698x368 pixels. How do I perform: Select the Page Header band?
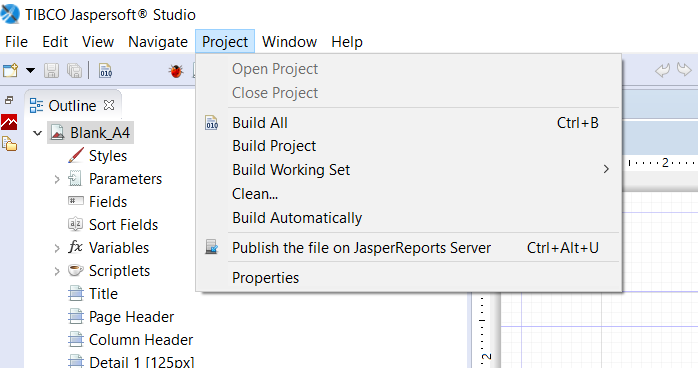(x=131, y=317)
